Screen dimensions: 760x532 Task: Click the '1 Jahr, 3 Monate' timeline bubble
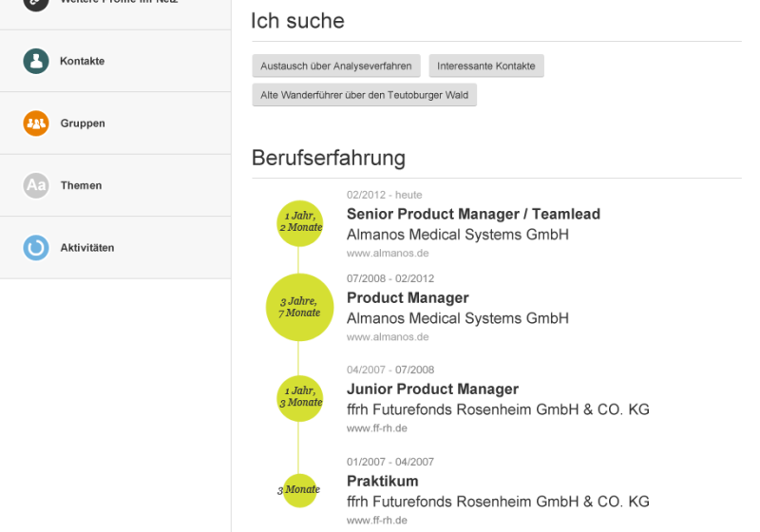tap(300, 397)
